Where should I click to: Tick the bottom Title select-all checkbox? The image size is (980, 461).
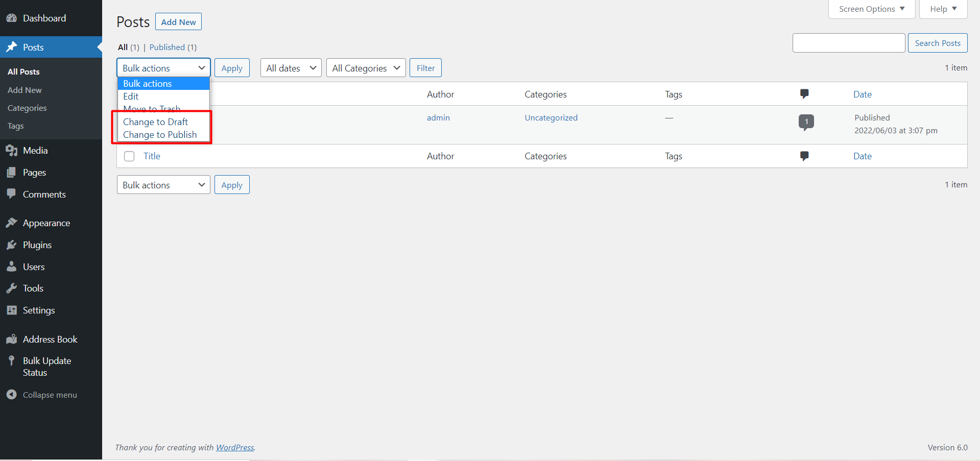(129, 156)
